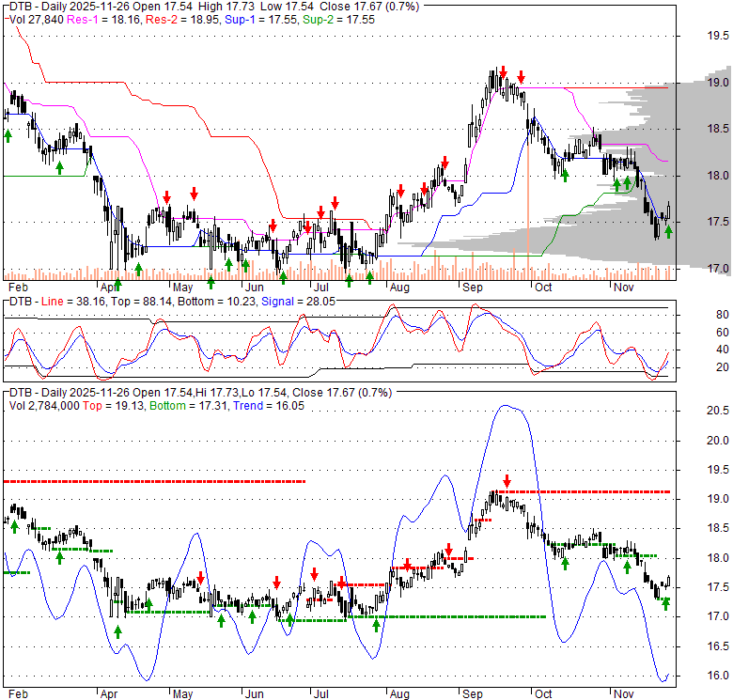
Task: Click the Feb month label on bottom chart axis
Action: 17,693
